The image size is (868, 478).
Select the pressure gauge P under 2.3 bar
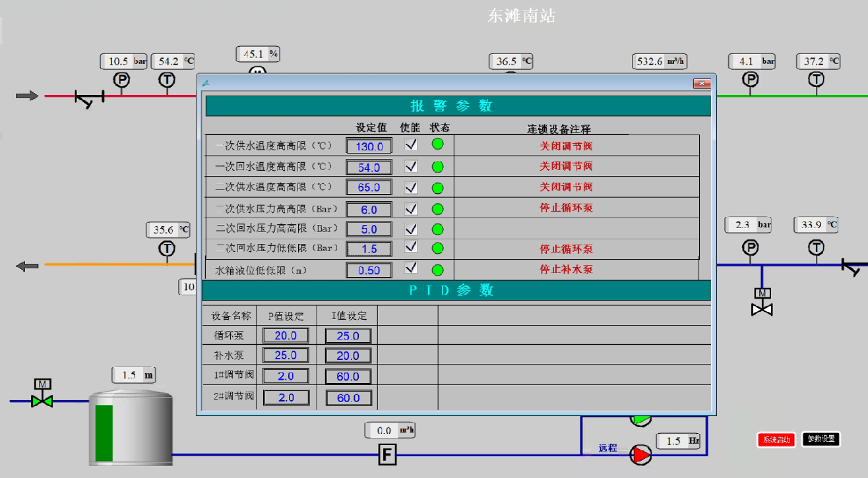point(751,248)
